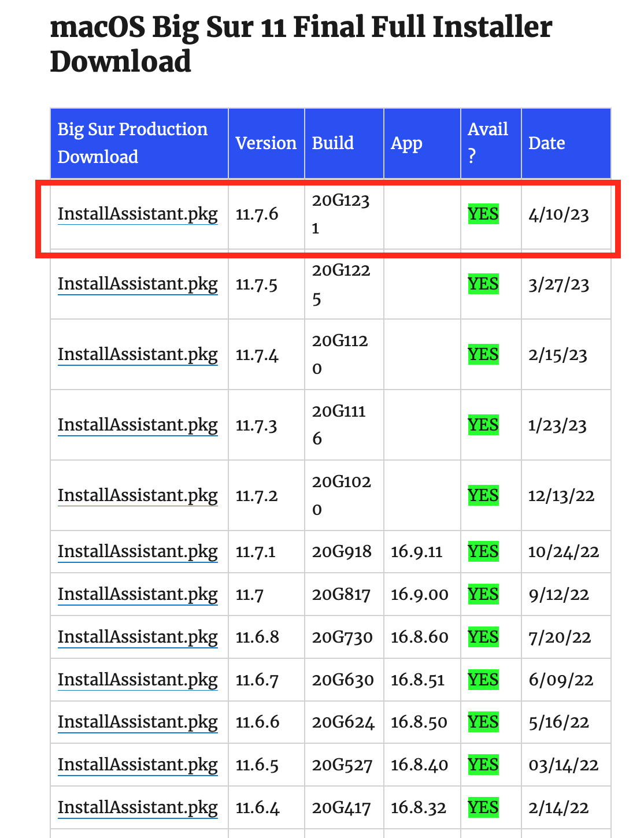Click the YES badge in the 11.6.4 row
The image size is (644, 838).
pyautogui.click(x=483, y=808)
